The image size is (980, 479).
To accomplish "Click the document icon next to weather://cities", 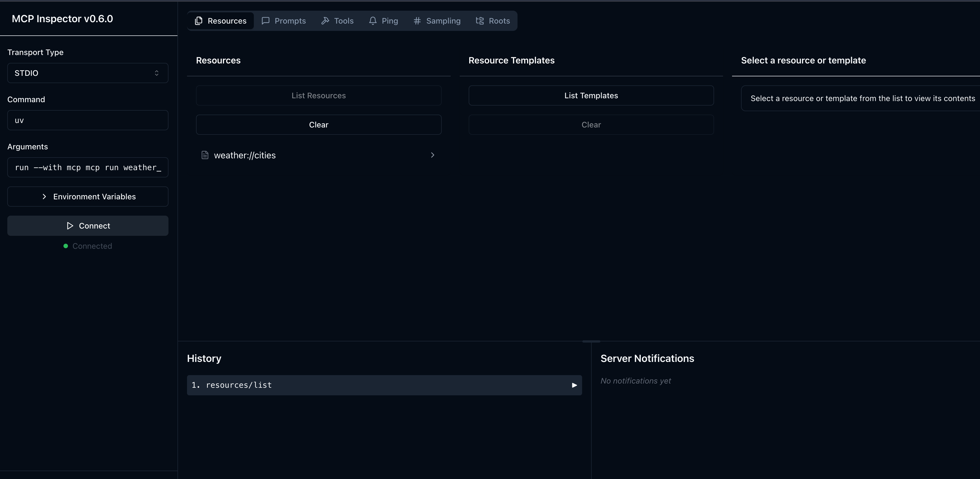I will pos(205,155).
